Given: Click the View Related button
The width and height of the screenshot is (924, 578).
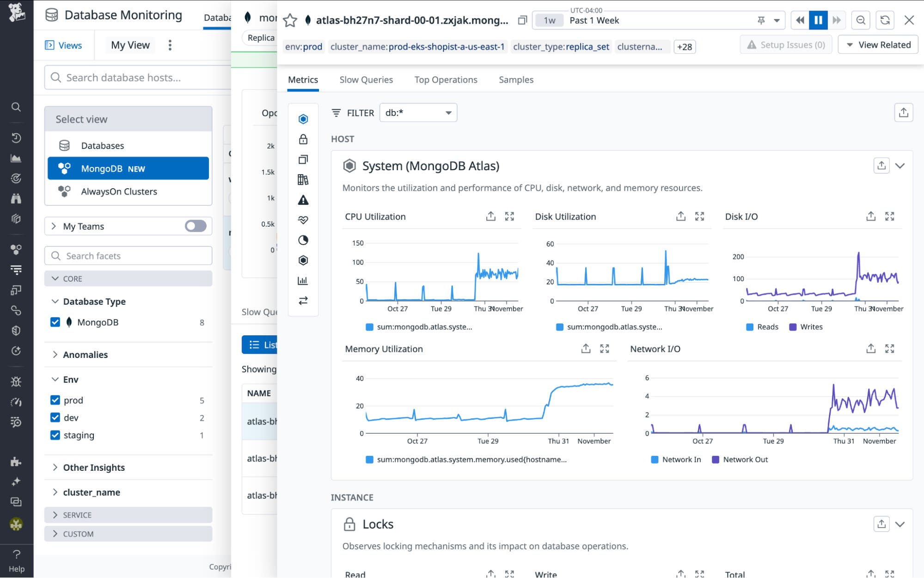Looking at the screenshot, I should point(877,44).
